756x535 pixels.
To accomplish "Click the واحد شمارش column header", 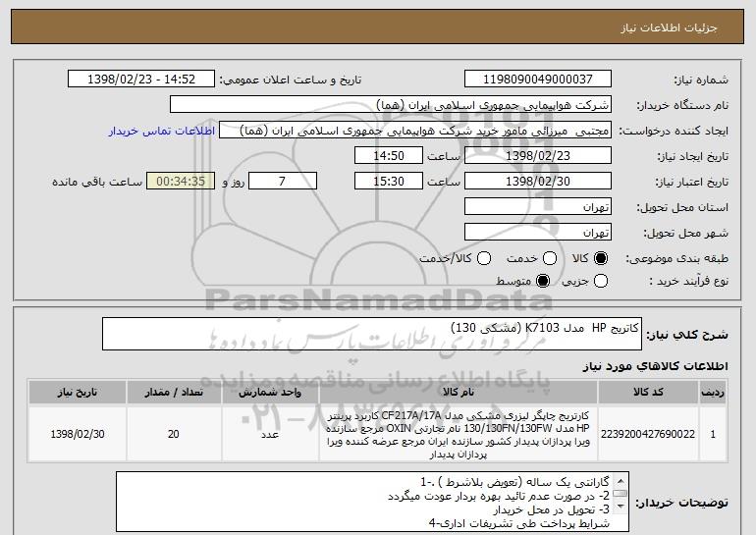I will click(x=270, y=393).
